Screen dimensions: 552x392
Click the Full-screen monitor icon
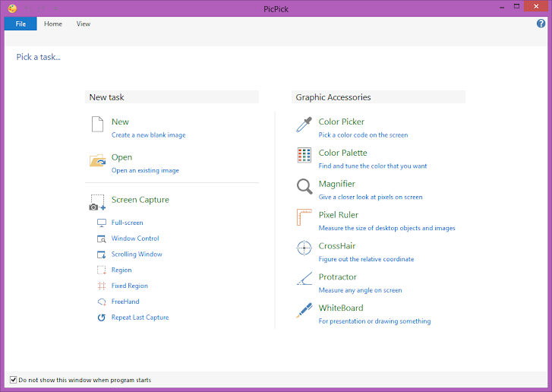point(102,223)
